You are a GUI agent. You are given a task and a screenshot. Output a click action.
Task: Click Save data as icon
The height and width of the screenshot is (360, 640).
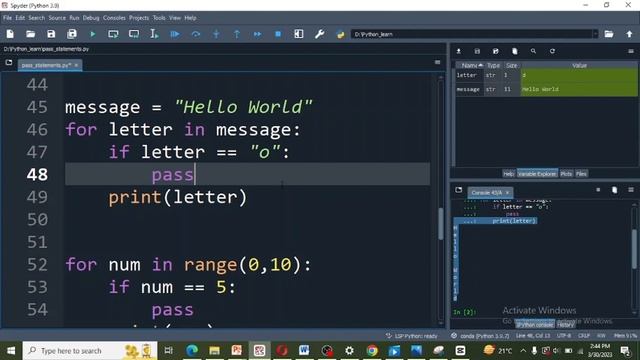tap(496, 51)
